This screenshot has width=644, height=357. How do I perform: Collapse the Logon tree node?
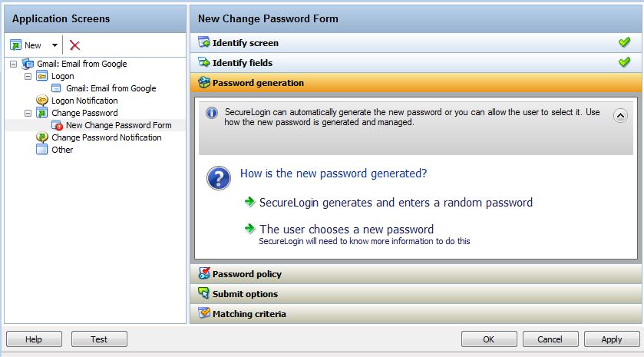28,76
